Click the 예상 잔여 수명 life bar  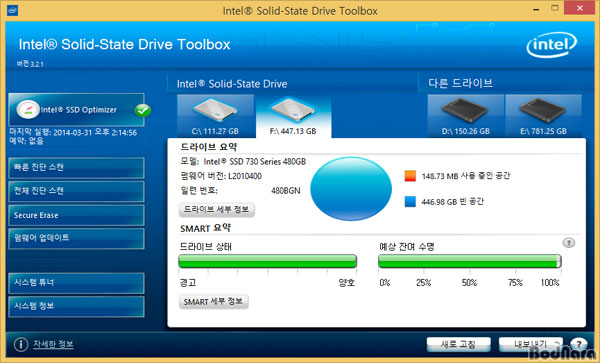click(x=470, y=261)
